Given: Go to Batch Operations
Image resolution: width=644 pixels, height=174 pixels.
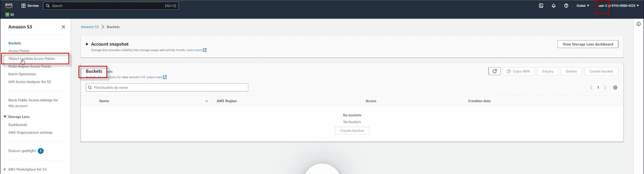Looking at the screenshot, I should (x=22, y=74).
